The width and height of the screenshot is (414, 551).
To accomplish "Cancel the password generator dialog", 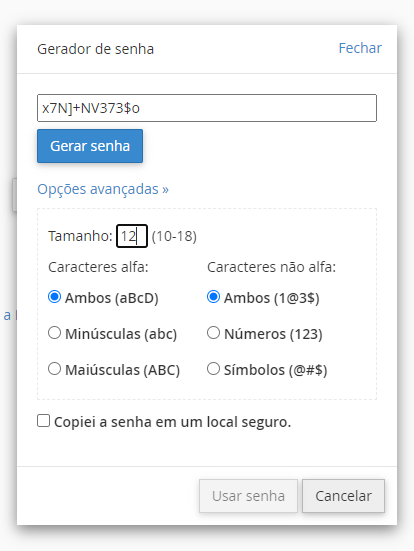I will [x=343, y=496].
